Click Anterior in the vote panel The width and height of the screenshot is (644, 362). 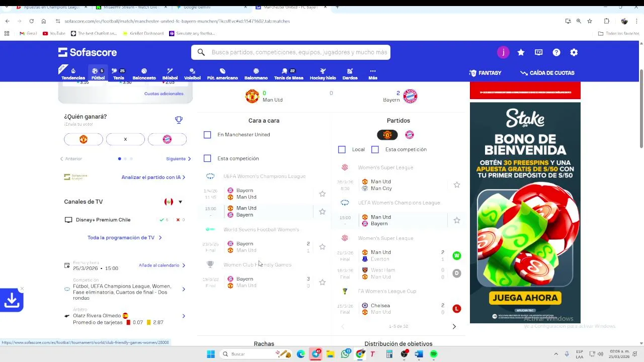point(71,159)
